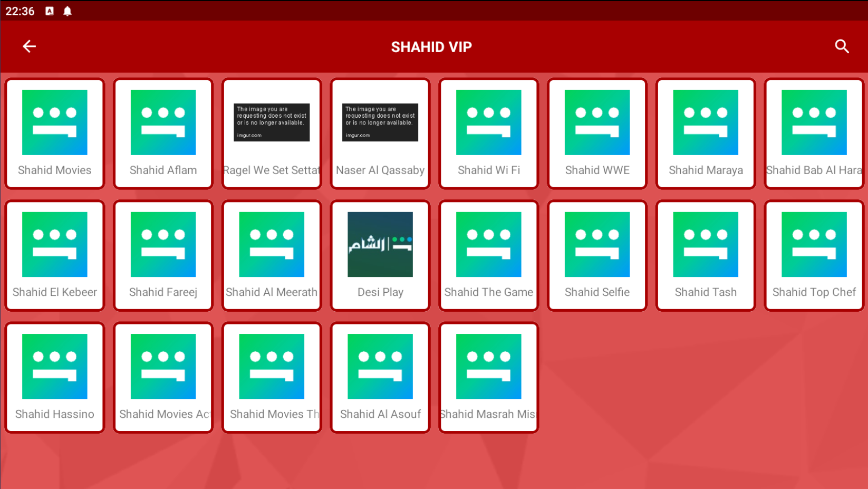The width and height of the screenshot is (868, 489).
Task: Select Shahid The Game channel
Action: pyautogui.click(x=489, y=255)
